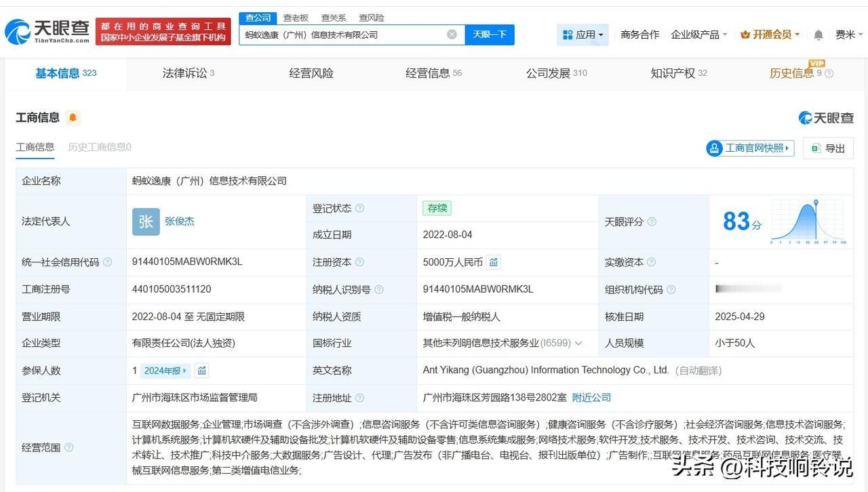The image size is (868, 492).
Task: Click the 天眼一下 search button
Action: click(x=490, y=35)
